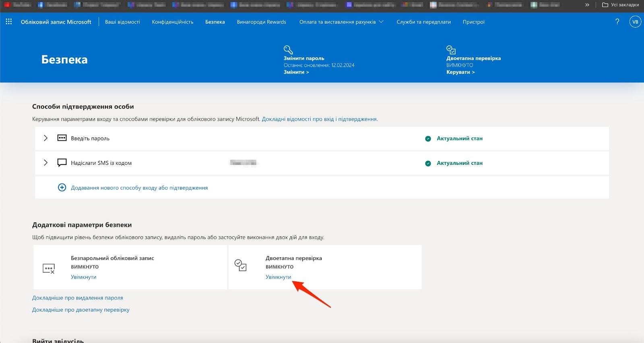
Task: Open the Microsoft app launcher grid
Action: pos(9,22)
